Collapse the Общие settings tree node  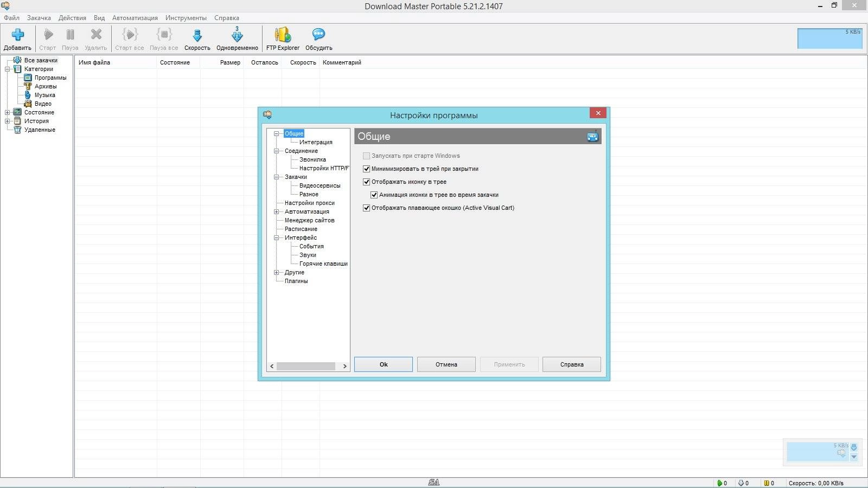[x=276, y=133]
